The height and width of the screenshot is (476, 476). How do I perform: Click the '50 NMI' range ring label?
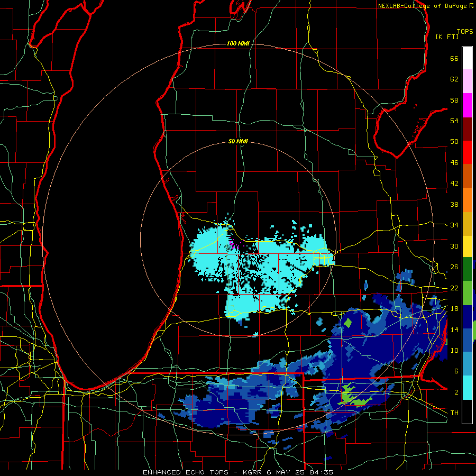point(238,141)
